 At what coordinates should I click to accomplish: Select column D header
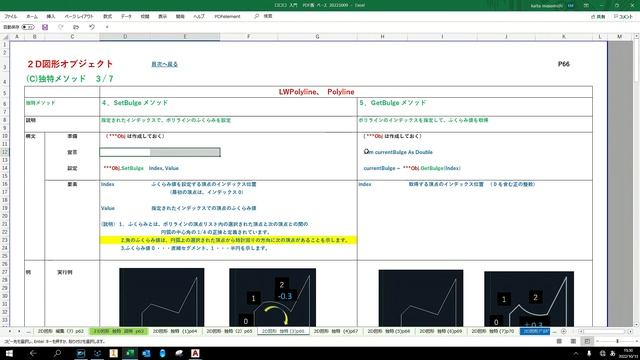click(x=125, y=37)
